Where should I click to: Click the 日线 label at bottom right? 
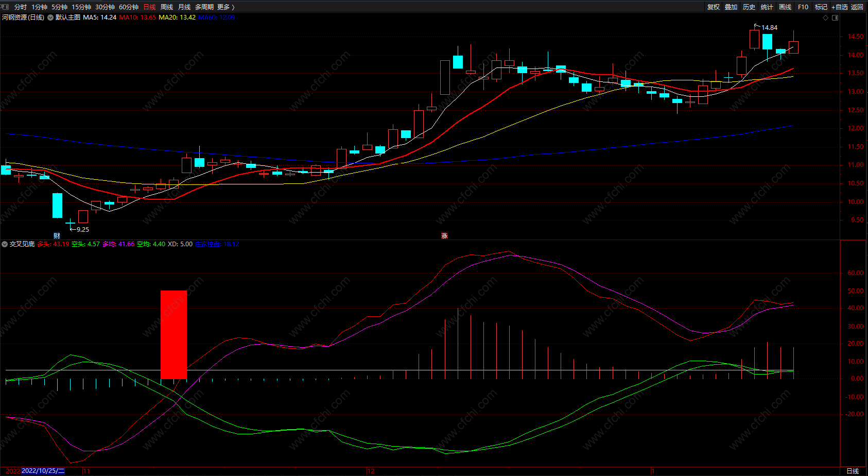(853, 471)
